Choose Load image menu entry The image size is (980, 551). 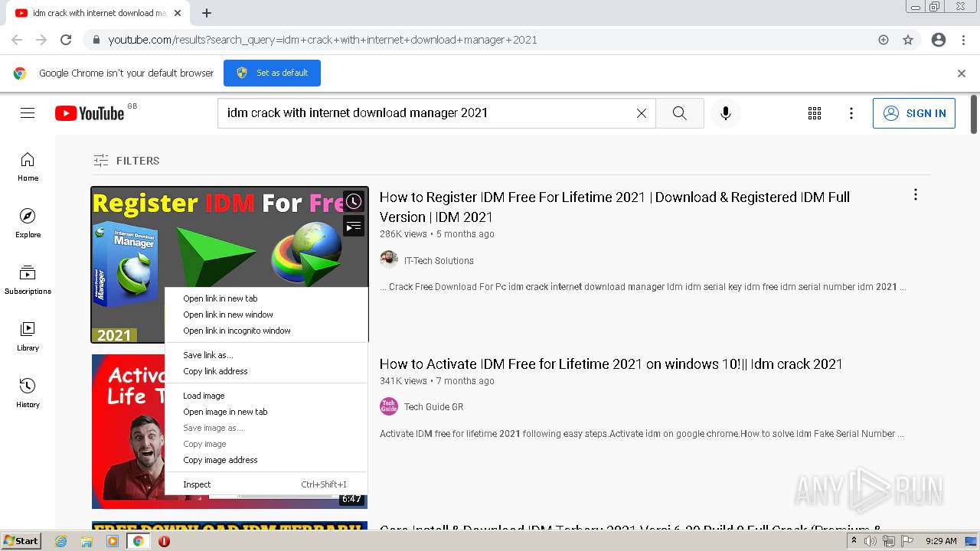click(x=266, y=396)
